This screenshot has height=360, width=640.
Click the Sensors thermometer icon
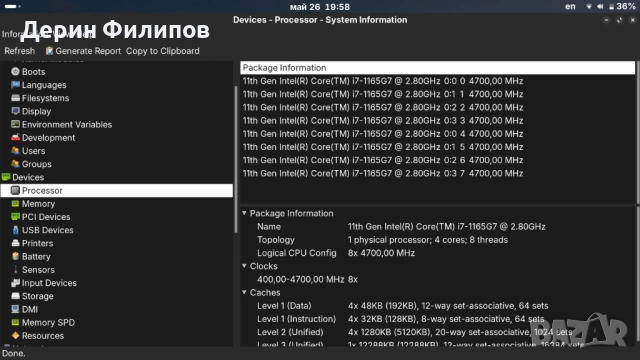16,269
